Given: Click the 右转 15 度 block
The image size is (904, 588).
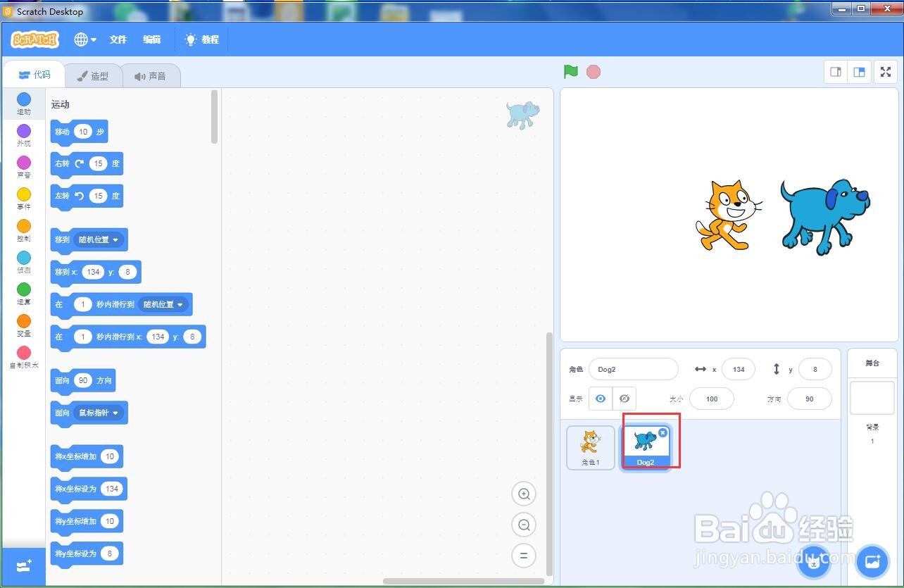Looking at the screenshot, I should (87, 163).
